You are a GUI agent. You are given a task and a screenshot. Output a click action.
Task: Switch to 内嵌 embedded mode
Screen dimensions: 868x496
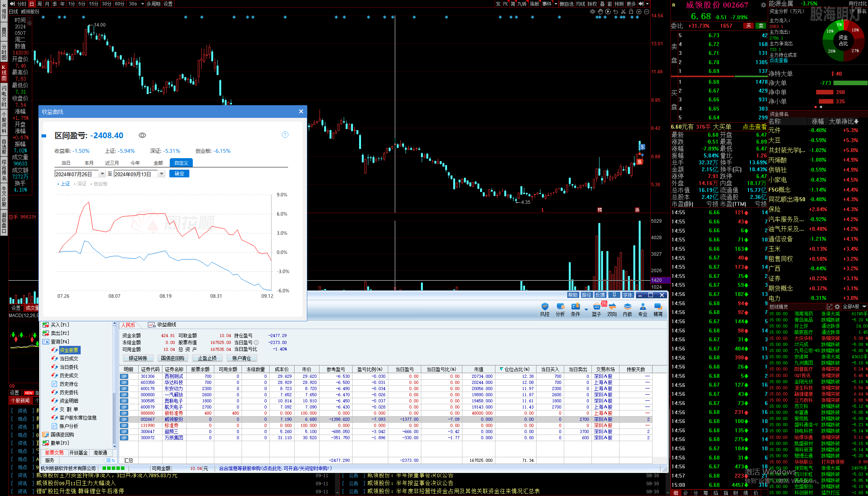pos(628,309)
